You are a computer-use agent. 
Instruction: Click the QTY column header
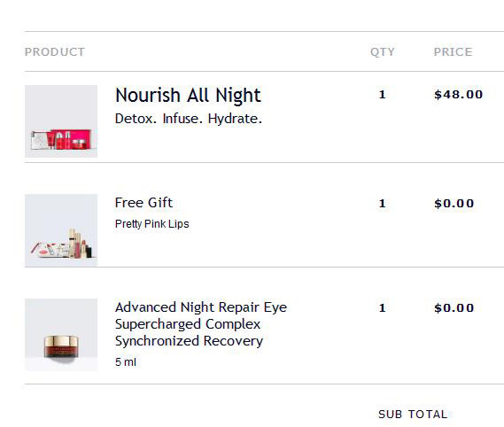[382, 51]
